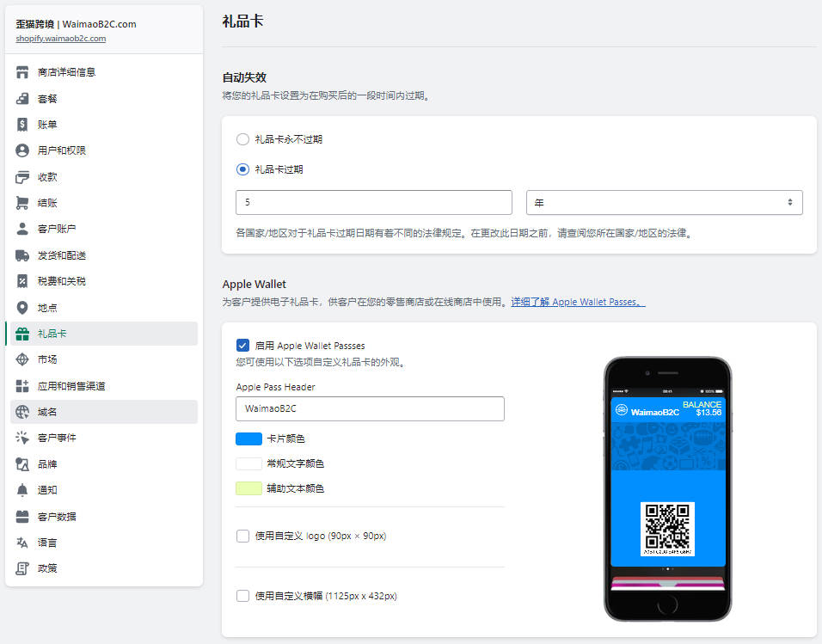Viewport: 822px width, 644px height.
Task: Click the 结账 shopping cart icon
Action: pos(22,203)
